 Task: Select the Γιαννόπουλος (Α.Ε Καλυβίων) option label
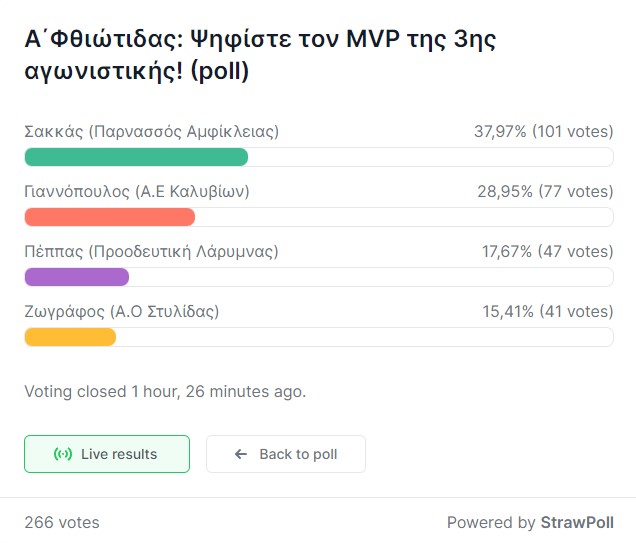(137, 191)
